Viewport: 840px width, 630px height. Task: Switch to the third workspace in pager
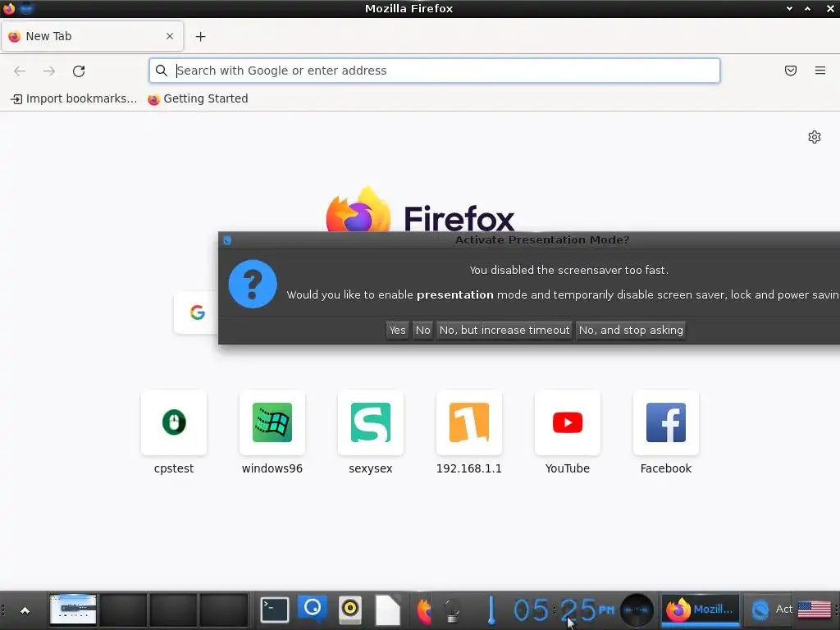pos(172,609)
